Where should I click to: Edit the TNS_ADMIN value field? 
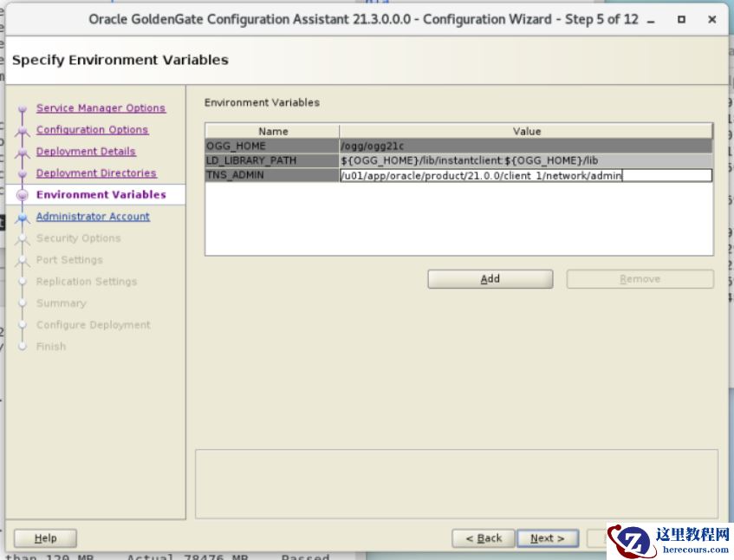pos(526,176)
